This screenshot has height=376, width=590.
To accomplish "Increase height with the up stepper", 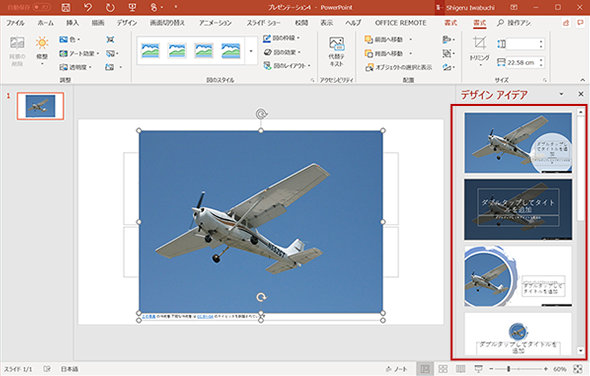I will [541, 41].
